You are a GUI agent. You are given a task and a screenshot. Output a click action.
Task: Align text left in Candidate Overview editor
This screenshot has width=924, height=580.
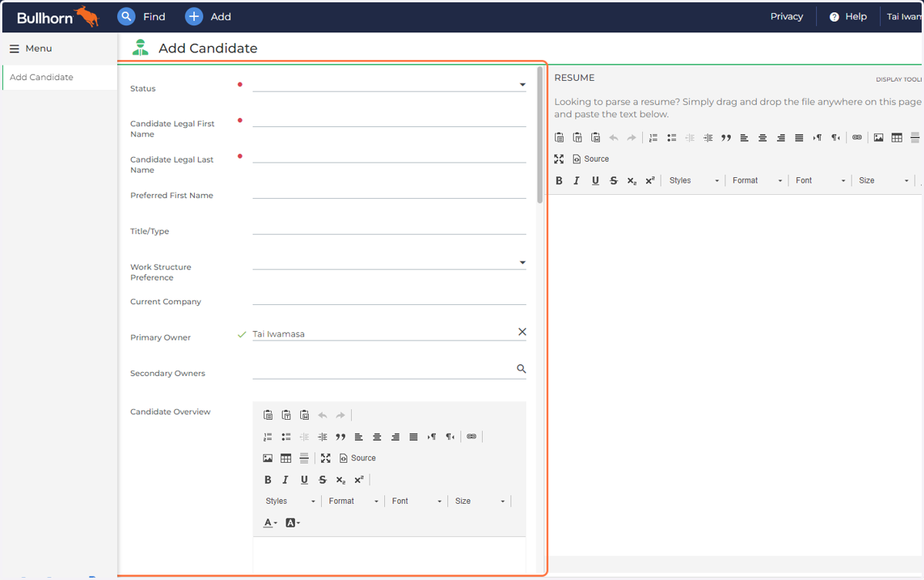359,437
